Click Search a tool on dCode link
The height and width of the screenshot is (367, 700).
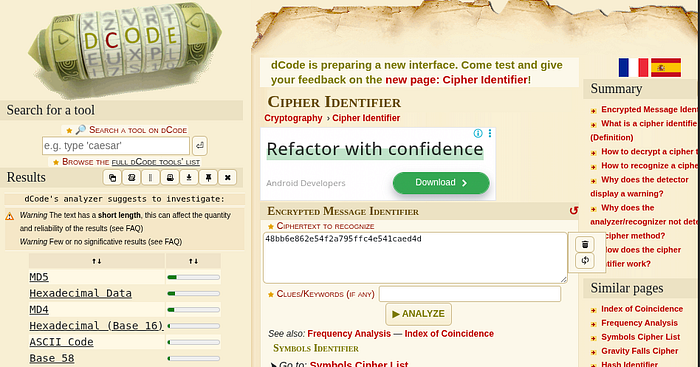pos(138,130)
